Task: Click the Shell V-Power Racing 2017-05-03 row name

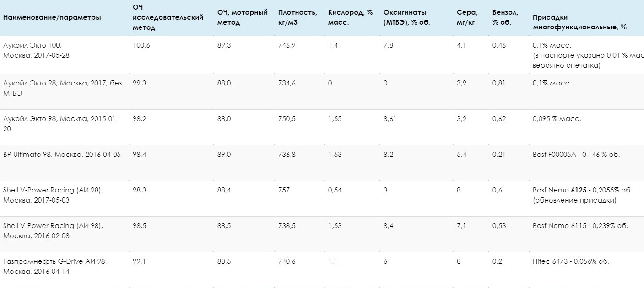Action: [x=53, y=195]
